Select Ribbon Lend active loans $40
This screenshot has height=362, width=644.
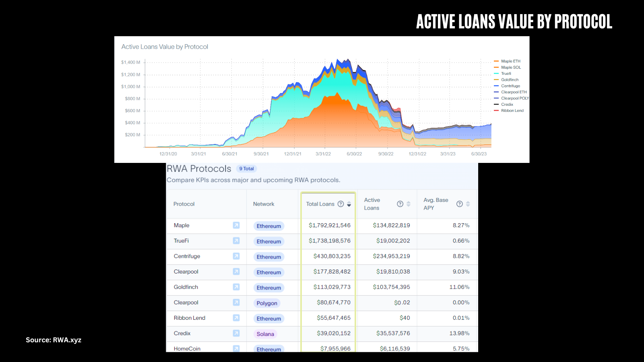coord(405,318)
